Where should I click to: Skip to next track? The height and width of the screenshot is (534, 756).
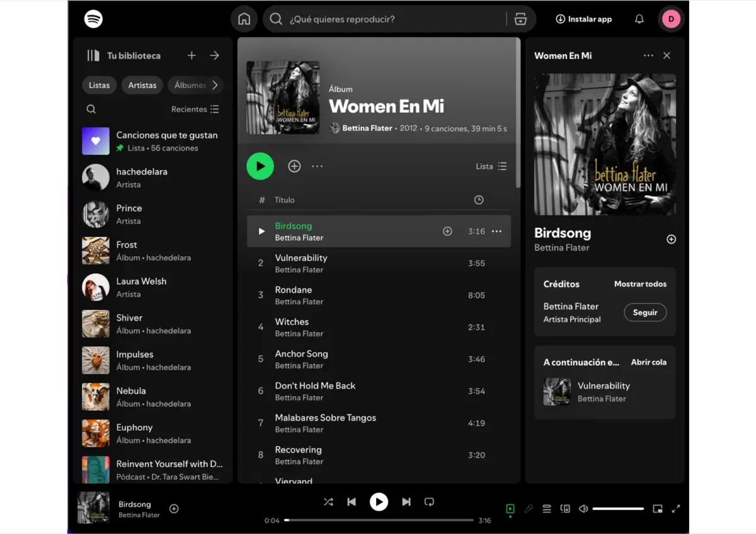point(406,502)
